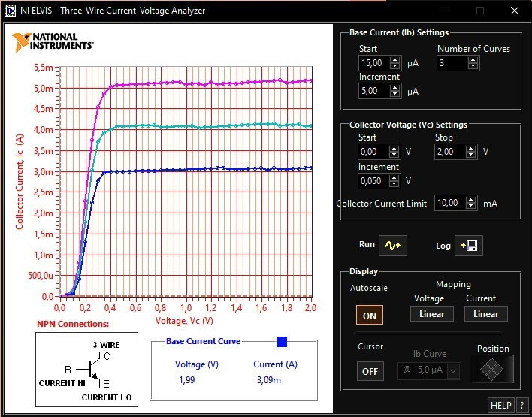Click the 5,5m y-axis maximum label
The width and height of the screenshot is (532, 417).
44,68
